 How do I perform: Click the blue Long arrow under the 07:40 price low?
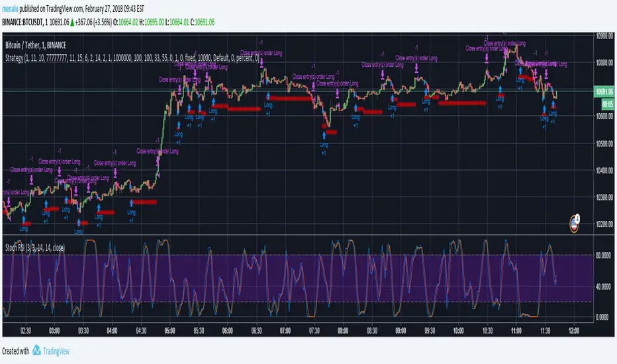[x=324, y=136]
